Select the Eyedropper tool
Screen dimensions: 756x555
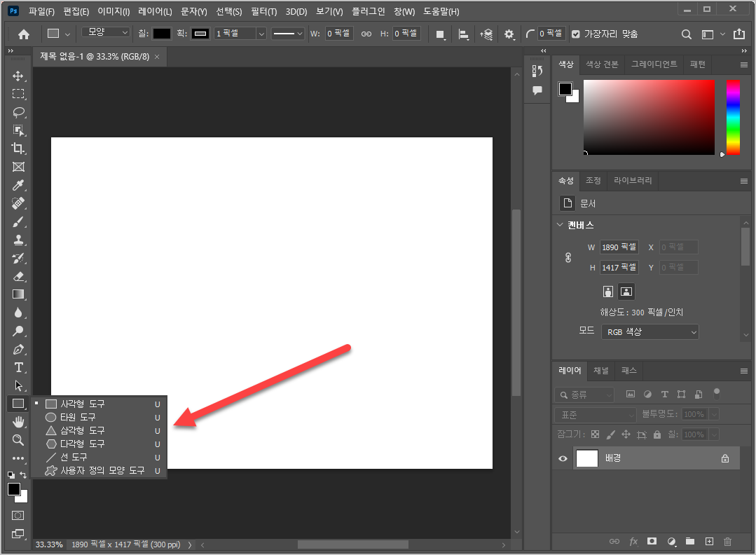[18, 185]
